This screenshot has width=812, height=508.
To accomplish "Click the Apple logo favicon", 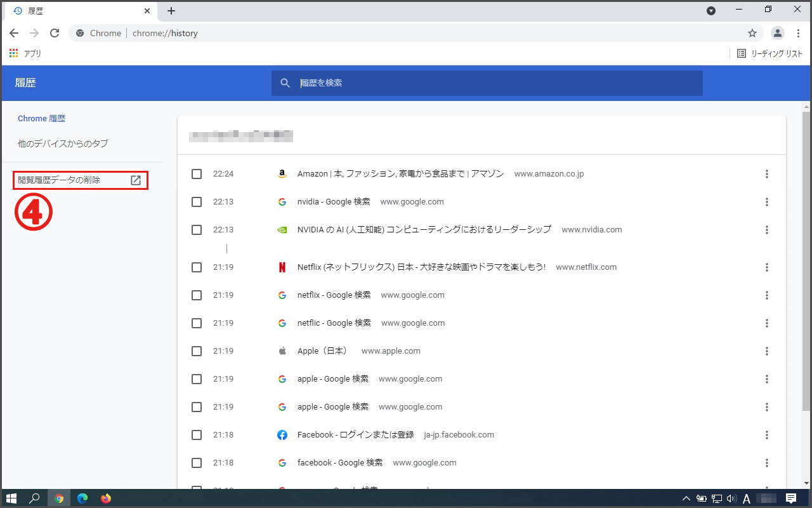I will tap(282, 351).
